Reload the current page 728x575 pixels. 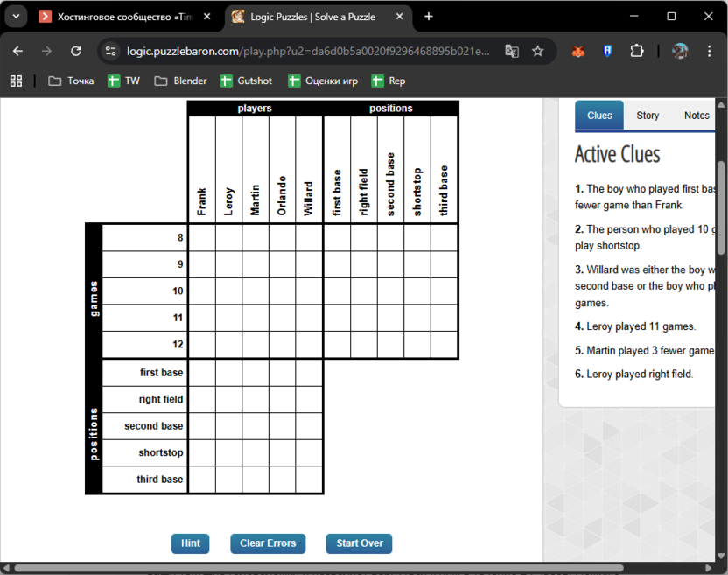pyautogui.click(x=75, y=51)
